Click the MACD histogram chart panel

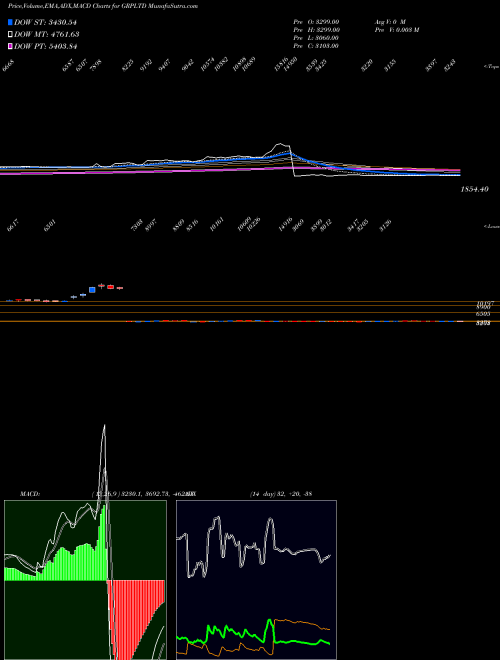(85, 580)
